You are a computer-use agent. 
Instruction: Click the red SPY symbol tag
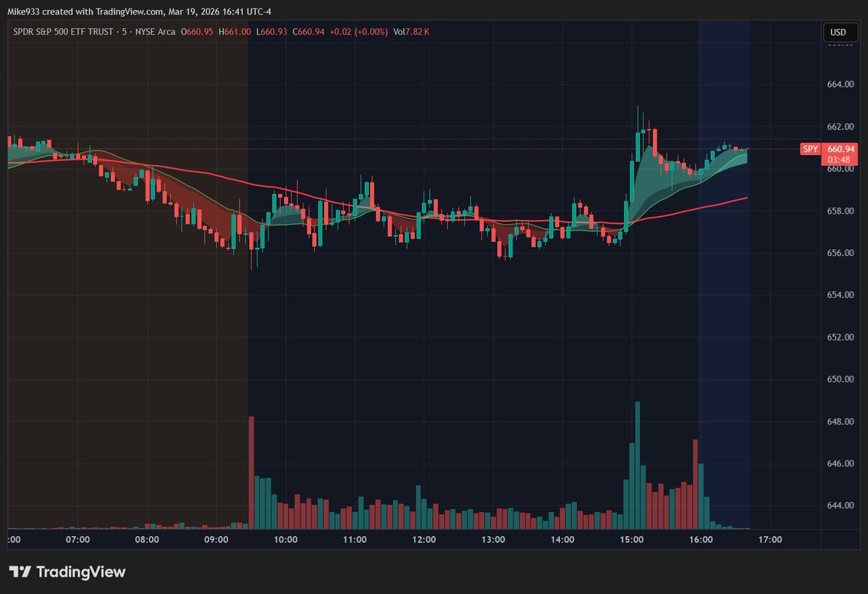pos(810,149)
